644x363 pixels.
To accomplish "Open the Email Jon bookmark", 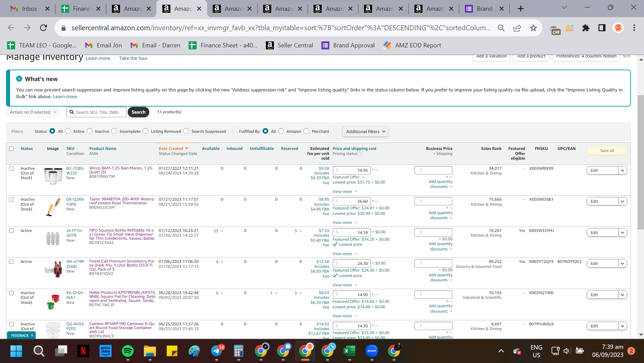I will coord(104,45).
